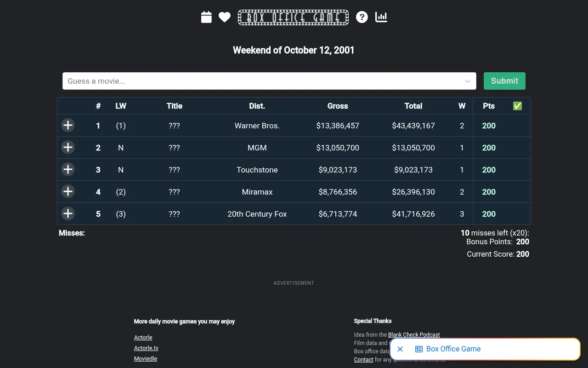Click the Box Office Game popup label
Viewport: 588px width, 368px height.
point(453,349)
